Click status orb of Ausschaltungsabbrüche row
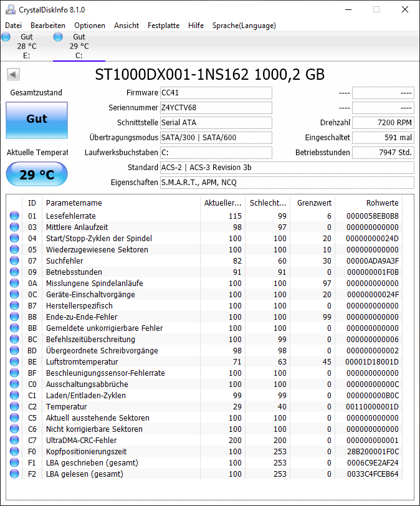The width and height of the screenshot is (420, 506). [14, 384]
